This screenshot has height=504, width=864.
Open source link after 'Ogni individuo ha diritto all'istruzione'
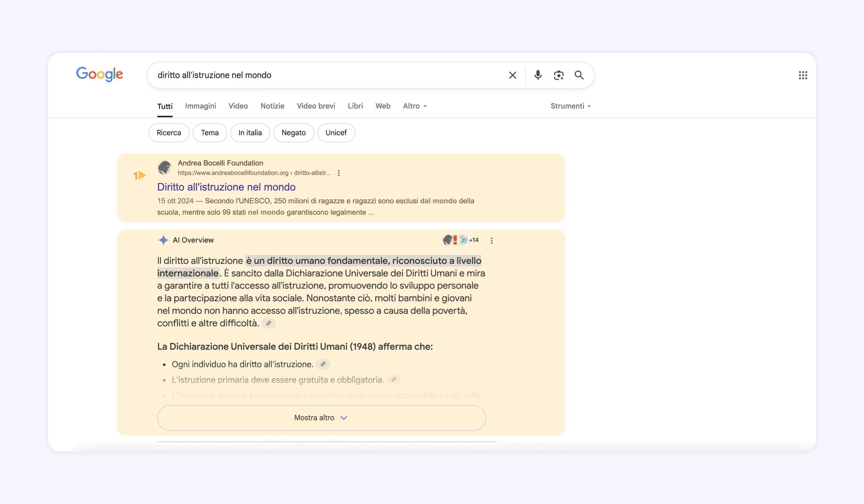(323, 364)
